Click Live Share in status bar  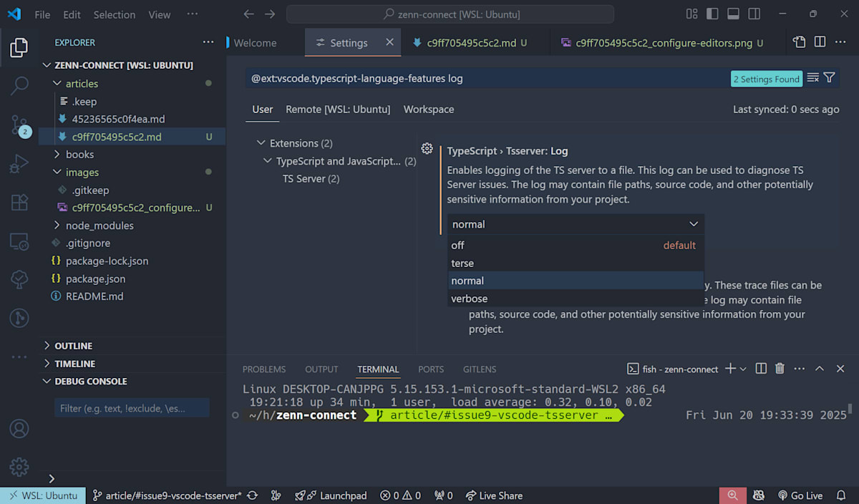494,495
